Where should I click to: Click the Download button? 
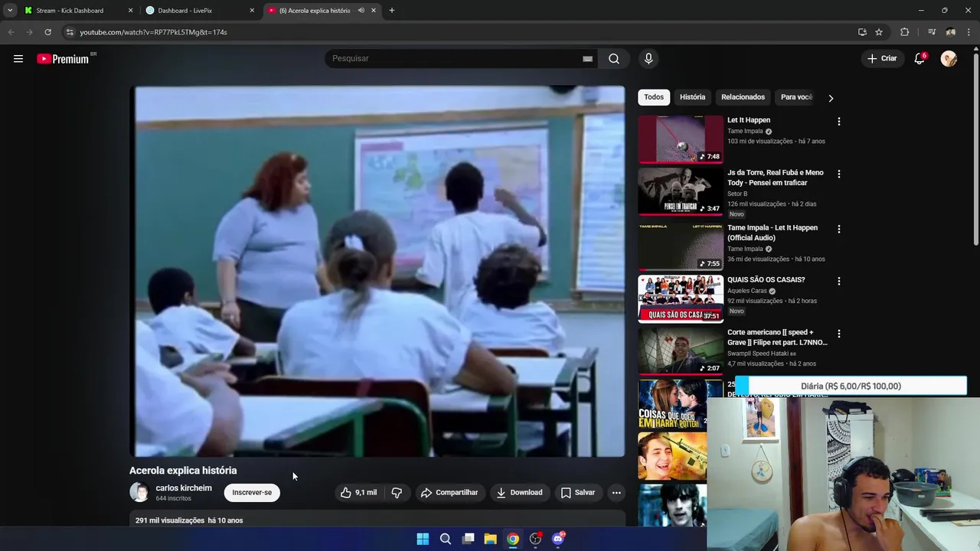[x=519, y=493]
